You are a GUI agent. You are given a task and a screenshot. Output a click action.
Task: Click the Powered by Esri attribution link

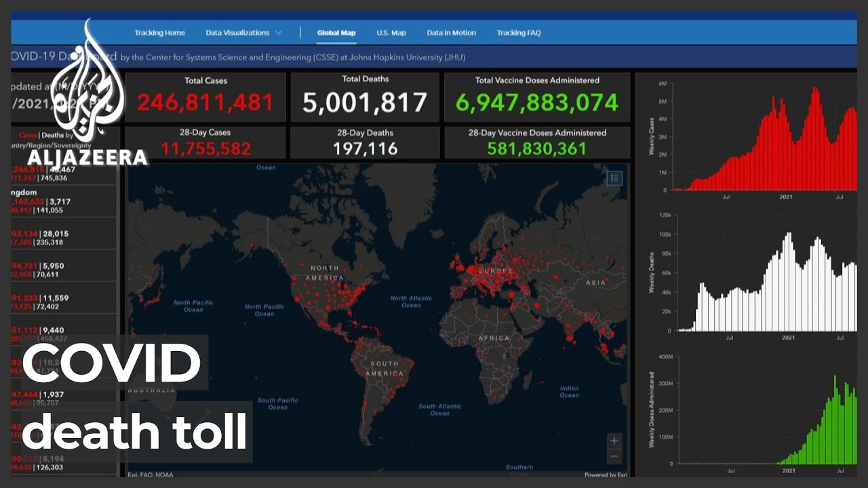click(x=606, y=474)
